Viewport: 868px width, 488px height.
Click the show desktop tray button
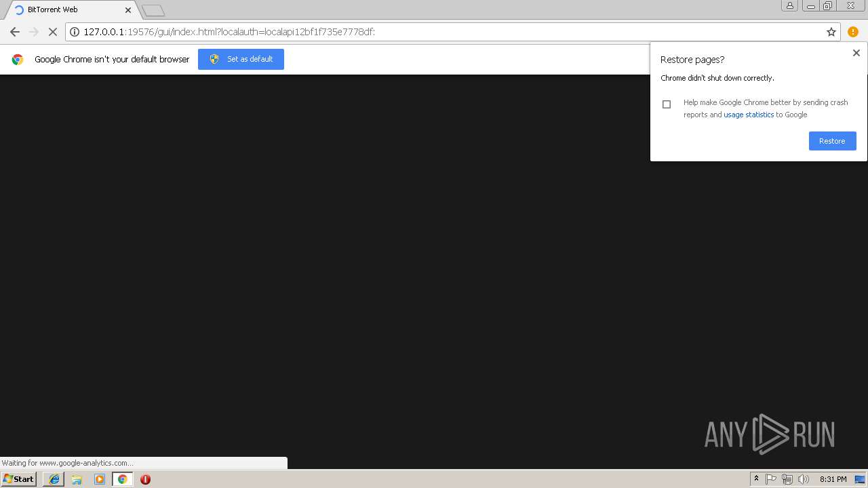click(860, 479)
